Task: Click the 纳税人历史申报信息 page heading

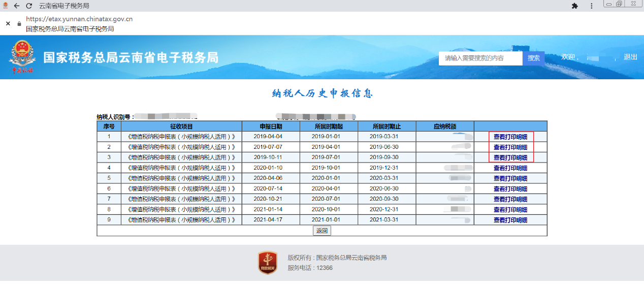Action: pos(322,93)
